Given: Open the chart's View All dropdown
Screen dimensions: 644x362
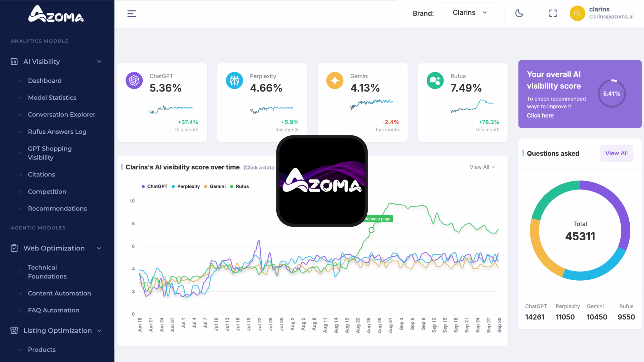Looking at the screenshot, I should (482, 167).
